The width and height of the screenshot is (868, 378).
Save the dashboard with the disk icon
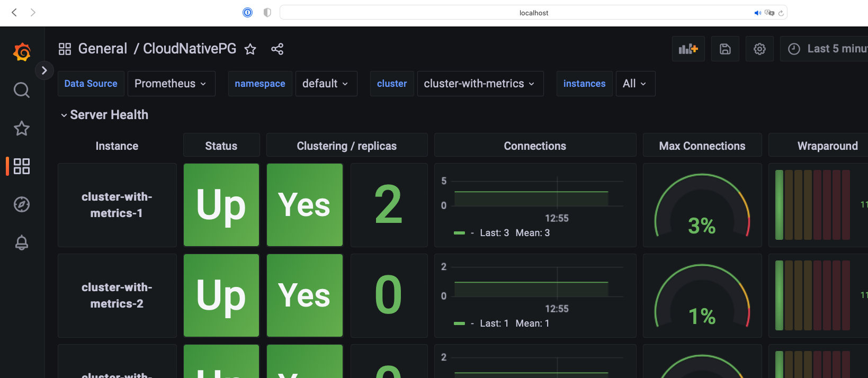[725, 49]
